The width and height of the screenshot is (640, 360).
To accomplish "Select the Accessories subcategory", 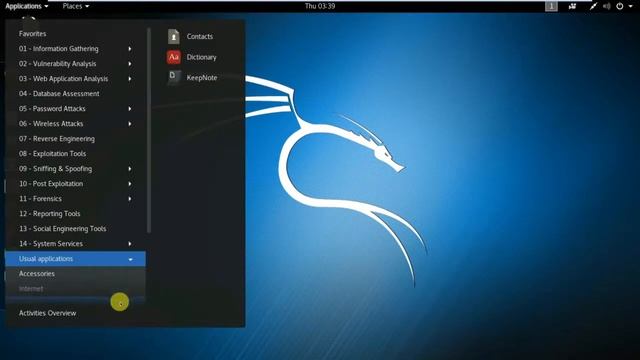I will pyautogui.click(x=36, y=274).
